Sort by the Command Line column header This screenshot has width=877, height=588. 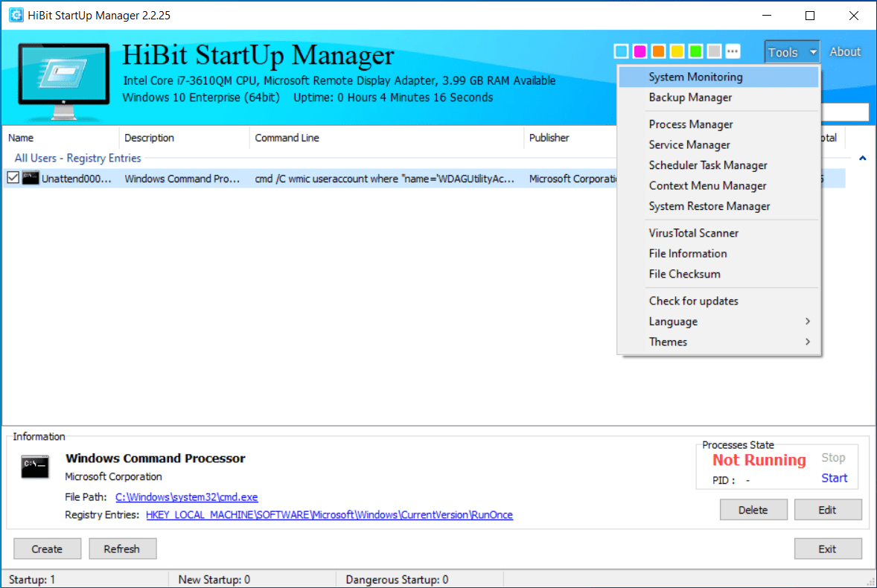click(386, 138)
